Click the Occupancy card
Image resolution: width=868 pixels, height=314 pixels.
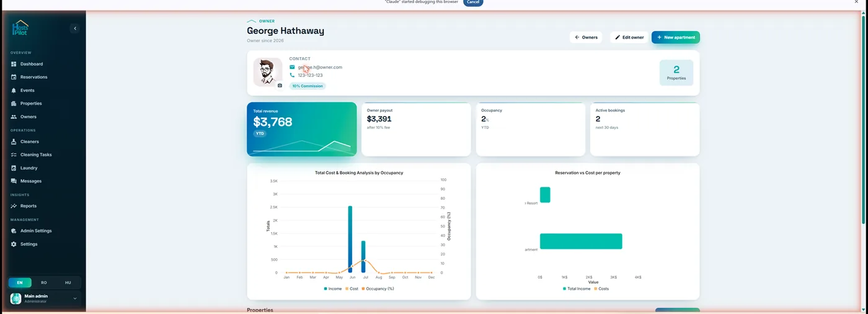[531, 129]
